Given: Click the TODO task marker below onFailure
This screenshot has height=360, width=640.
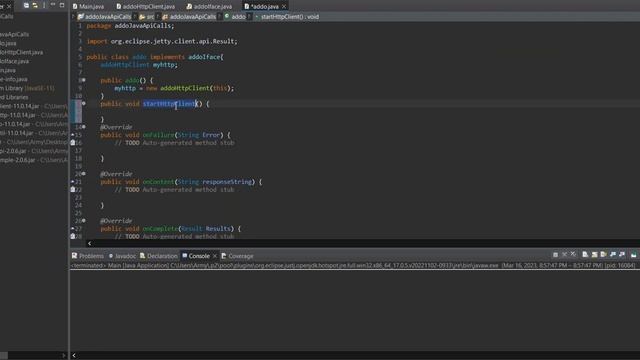Looking at the screenshot, I should 73,143.
